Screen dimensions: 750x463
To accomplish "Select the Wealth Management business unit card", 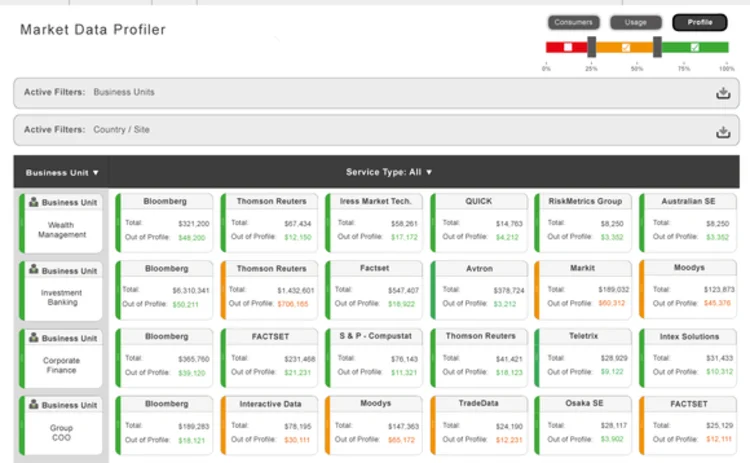I will tap(61, 223).
